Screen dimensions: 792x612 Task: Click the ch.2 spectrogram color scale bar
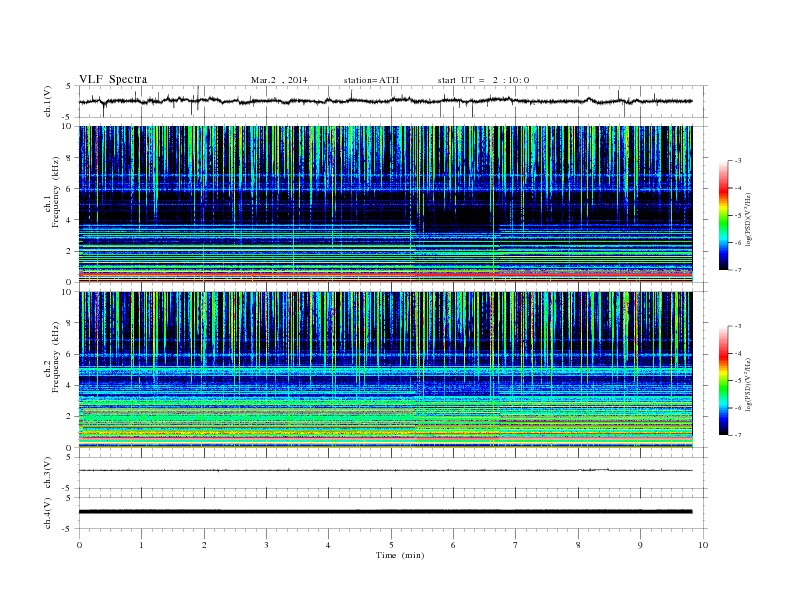(x=723, y=380)
